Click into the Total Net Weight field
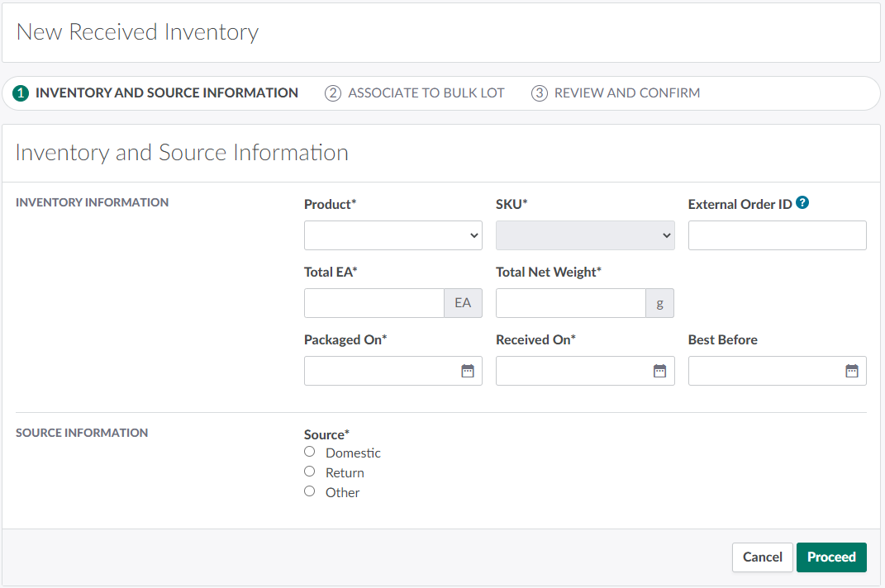The image size is (885, 588). tap(570, 303)
